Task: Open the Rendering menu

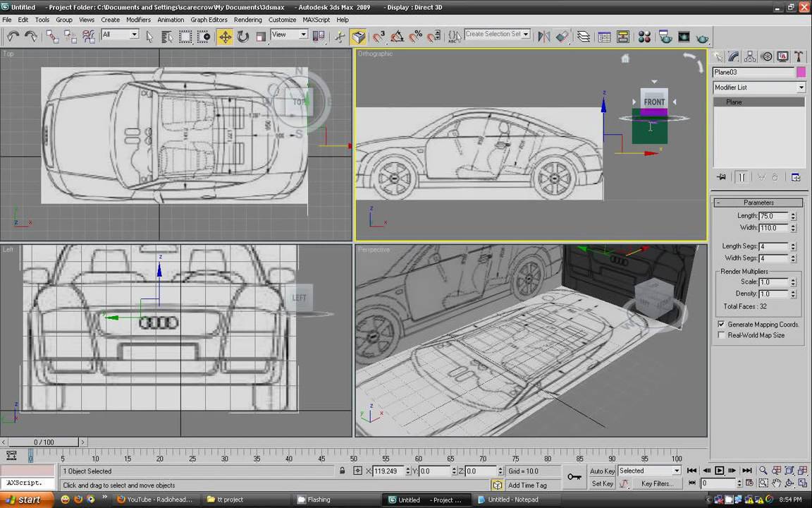Action: [x=247, y=20]
